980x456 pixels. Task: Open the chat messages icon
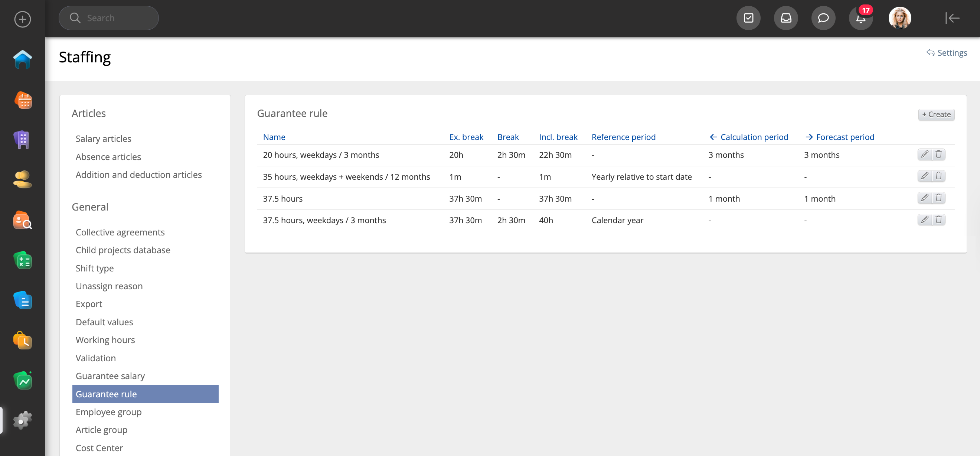[823, 18]
